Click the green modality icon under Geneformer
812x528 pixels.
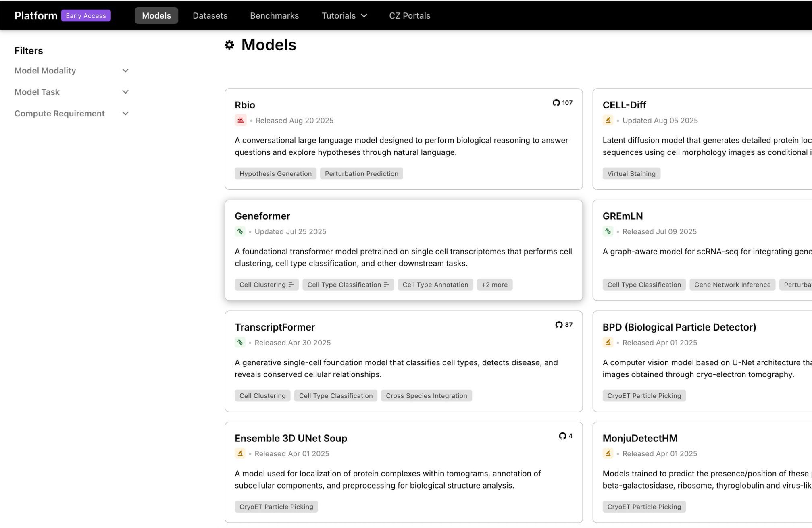[x=240, y=231]
